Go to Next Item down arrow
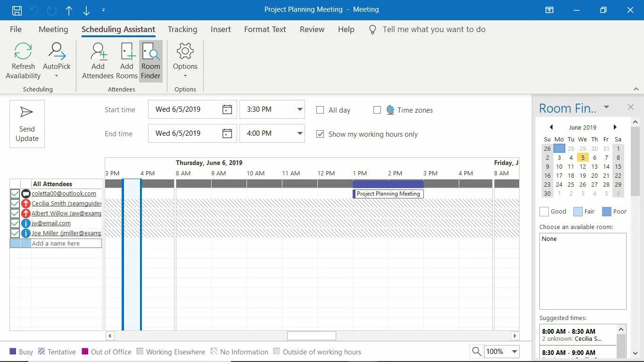 [x=86, y=10]
